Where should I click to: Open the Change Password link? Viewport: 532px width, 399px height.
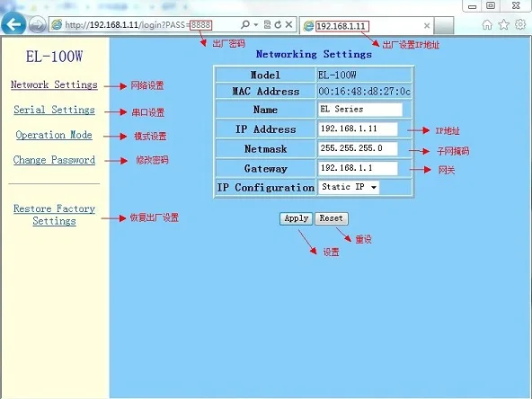(x=54, y=160)
